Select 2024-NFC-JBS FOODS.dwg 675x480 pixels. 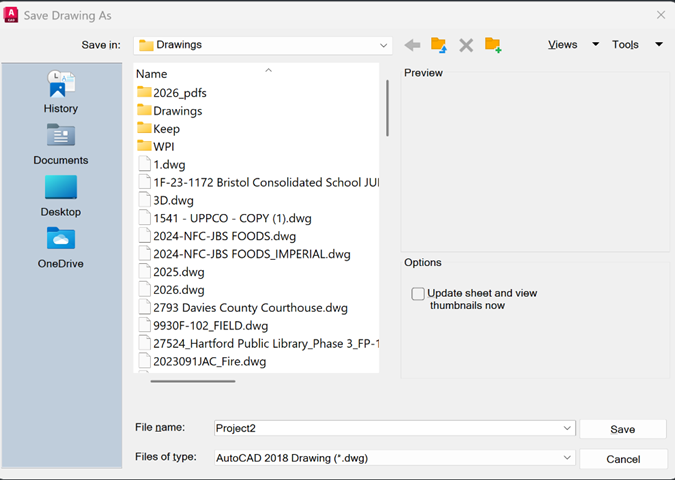217,236
